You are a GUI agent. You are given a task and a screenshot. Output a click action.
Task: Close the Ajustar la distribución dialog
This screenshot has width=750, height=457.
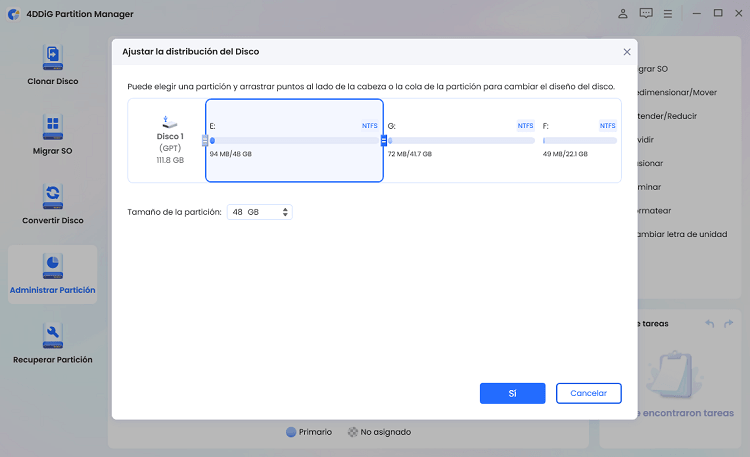click(x=627, y=51)
